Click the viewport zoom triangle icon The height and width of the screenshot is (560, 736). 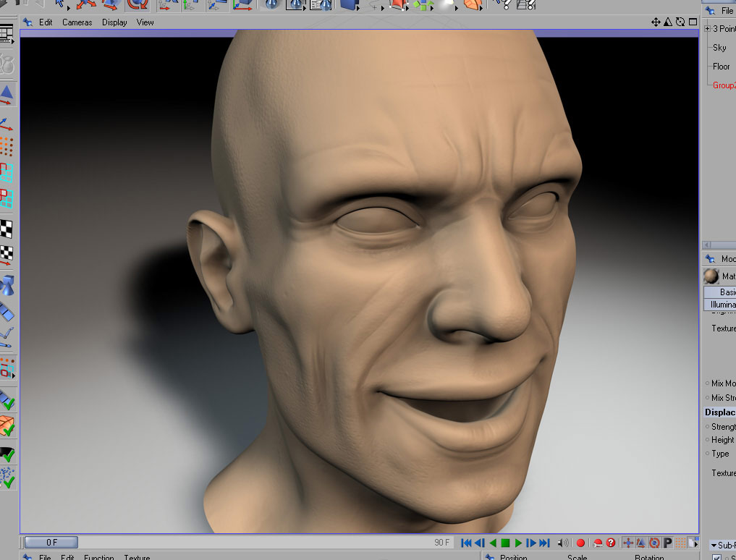668,22
